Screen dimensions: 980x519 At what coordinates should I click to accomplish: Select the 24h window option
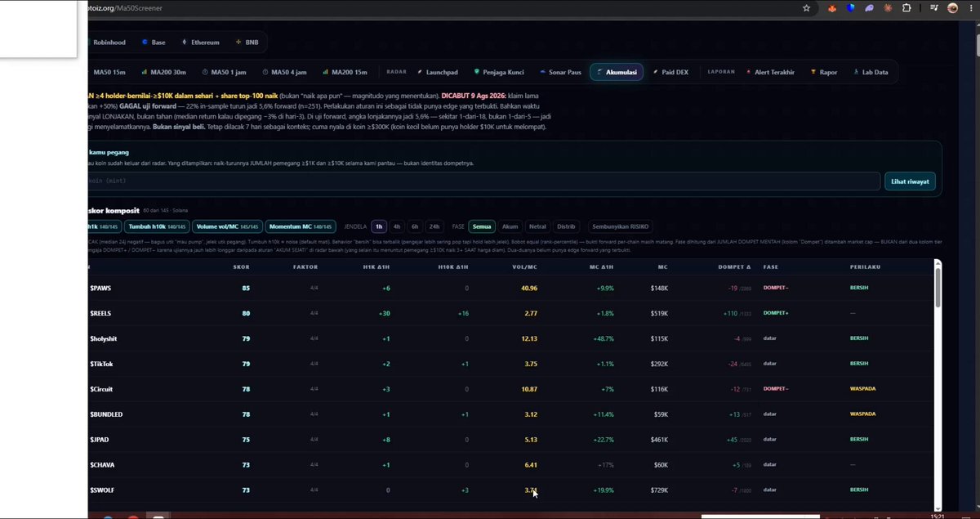pyautogui.click(x=434, y=226)
